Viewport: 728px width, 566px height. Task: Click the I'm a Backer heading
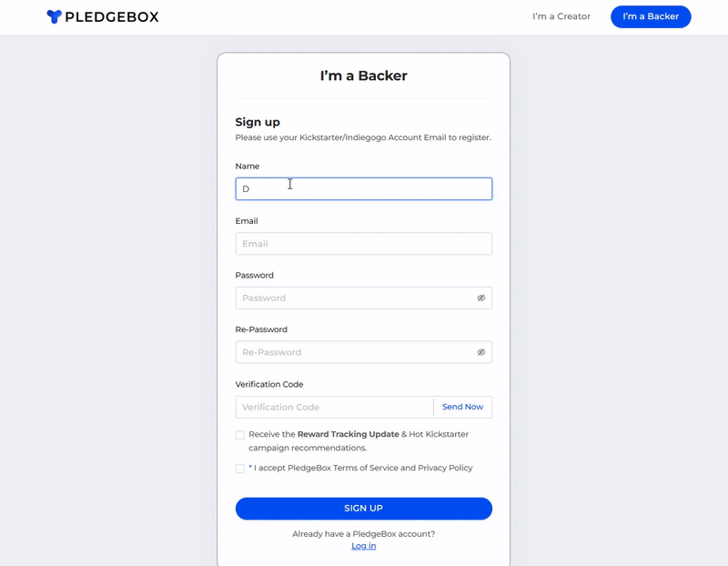pyautogui.click(x=363, y=76)
